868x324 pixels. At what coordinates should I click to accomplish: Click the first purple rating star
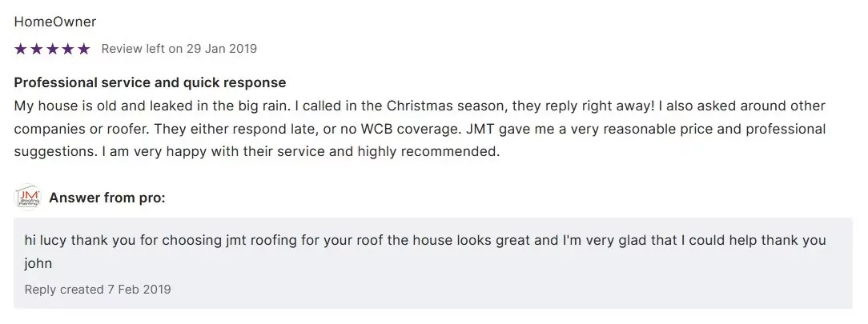click(x=21, y=49)
